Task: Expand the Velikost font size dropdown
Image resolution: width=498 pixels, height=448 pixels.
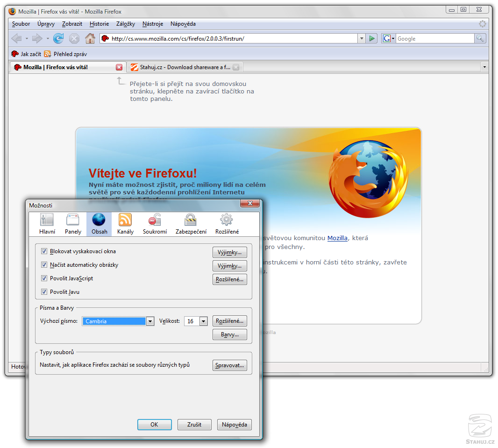Action: coord(204,321)
